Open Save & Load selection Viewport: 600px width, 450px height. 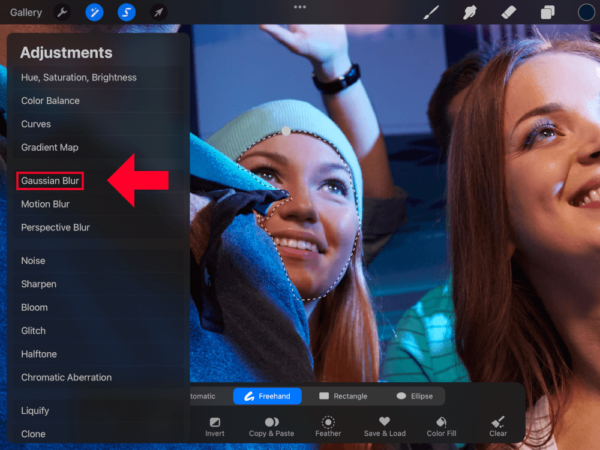click(x=385, y=427)
